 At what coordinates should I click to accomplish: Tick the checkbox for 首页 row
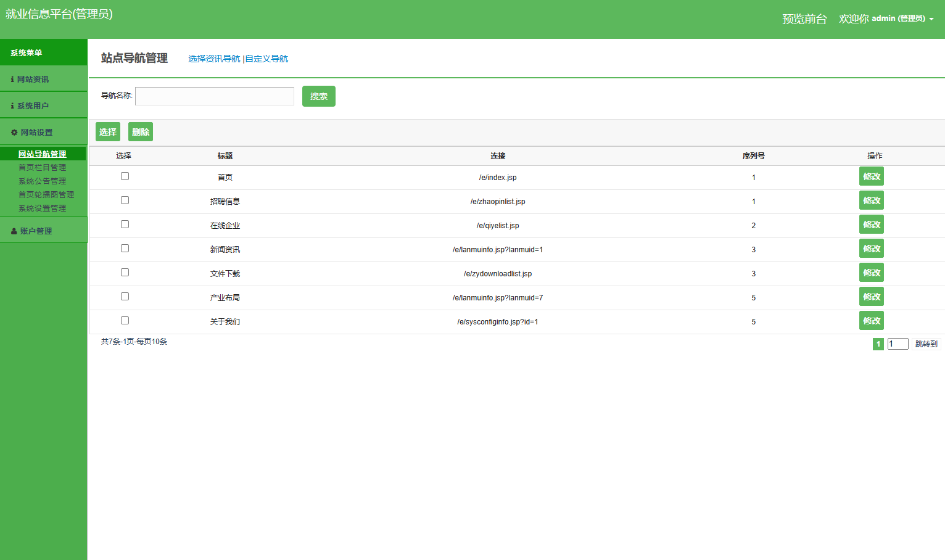(125, 176)
